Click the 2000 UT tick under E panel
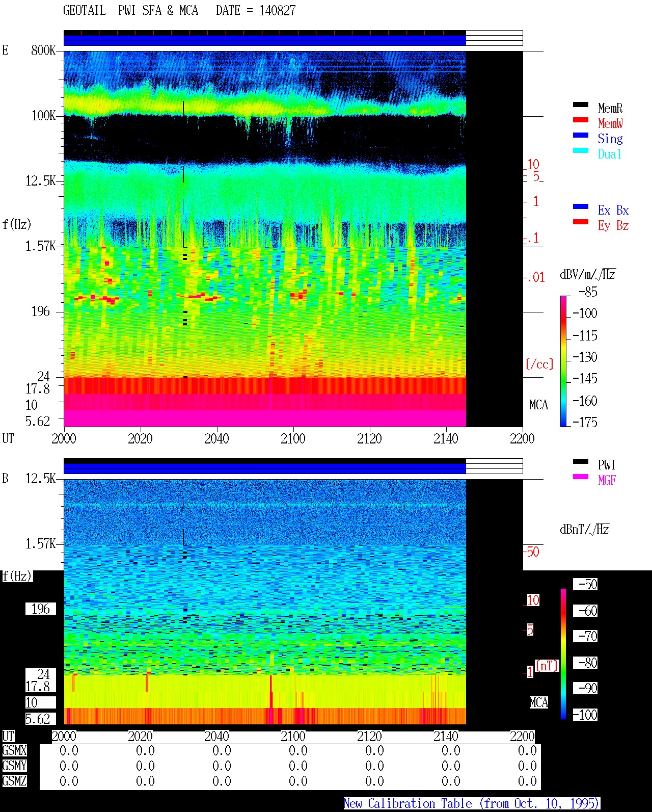This screenshot has height=812, width=652. (x=64, y=438)
